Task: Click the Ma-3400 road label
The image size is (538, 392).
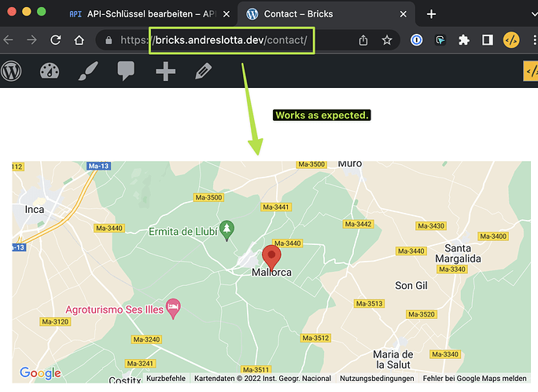Action: 493,236
